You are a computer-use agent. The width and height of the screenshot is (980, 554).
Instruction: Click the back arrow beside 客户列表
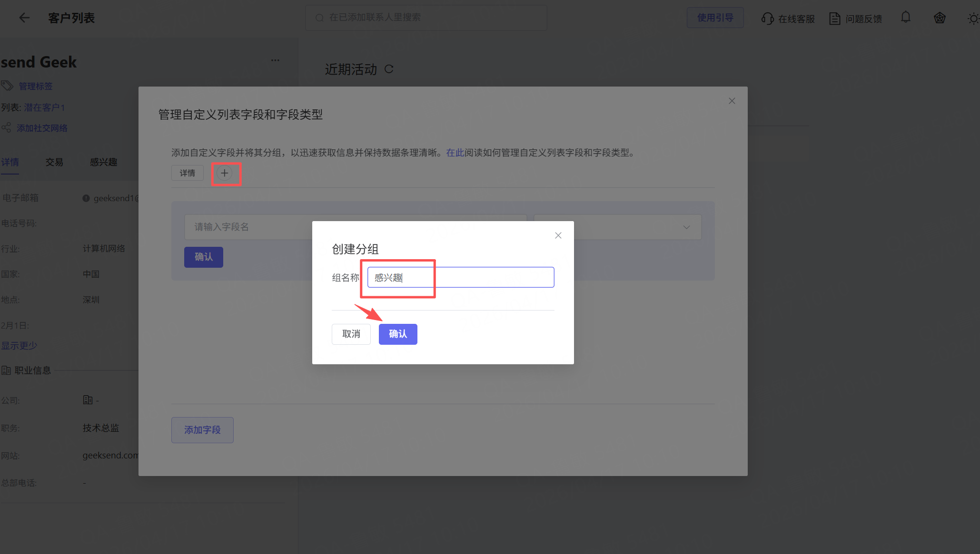[24, 18]
